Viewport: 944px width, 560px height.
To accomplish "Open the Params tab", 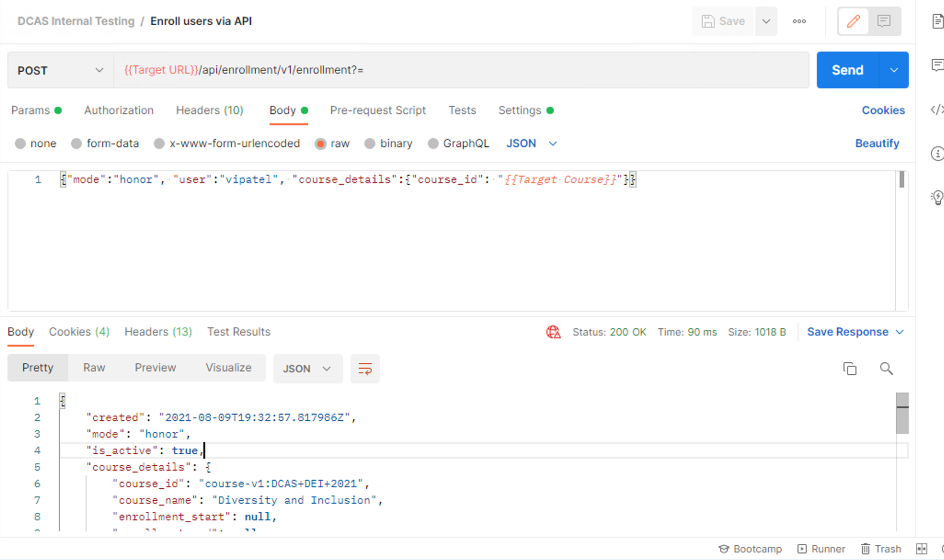I will (x=36, y=110).
